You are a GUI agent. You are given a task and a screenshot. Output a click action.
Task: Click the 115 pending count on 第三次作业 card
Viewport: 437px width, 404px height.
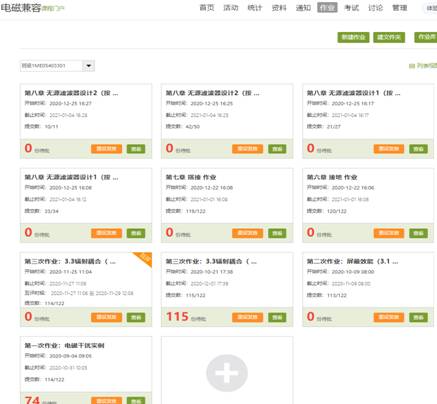tap(177, 316)
